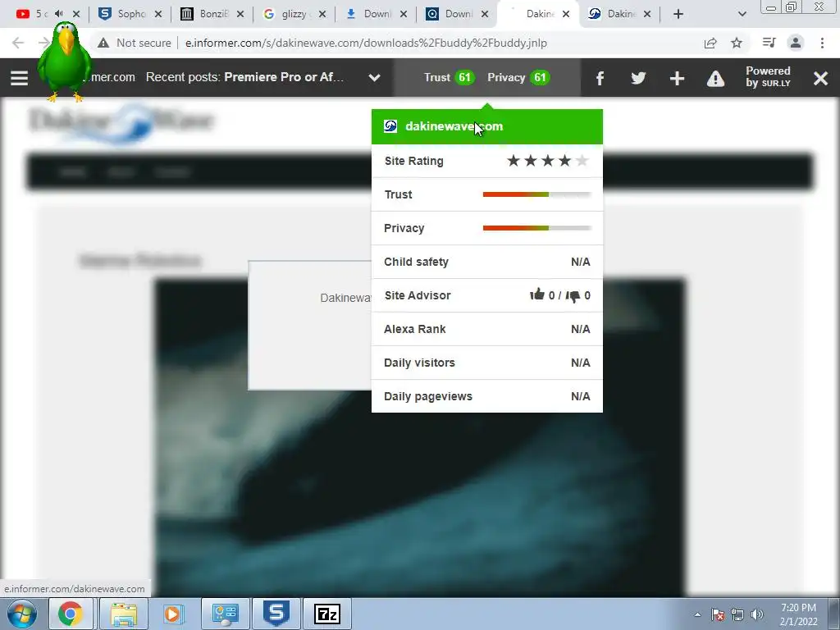Show hidden tray icons arrow

coord(697,614)
